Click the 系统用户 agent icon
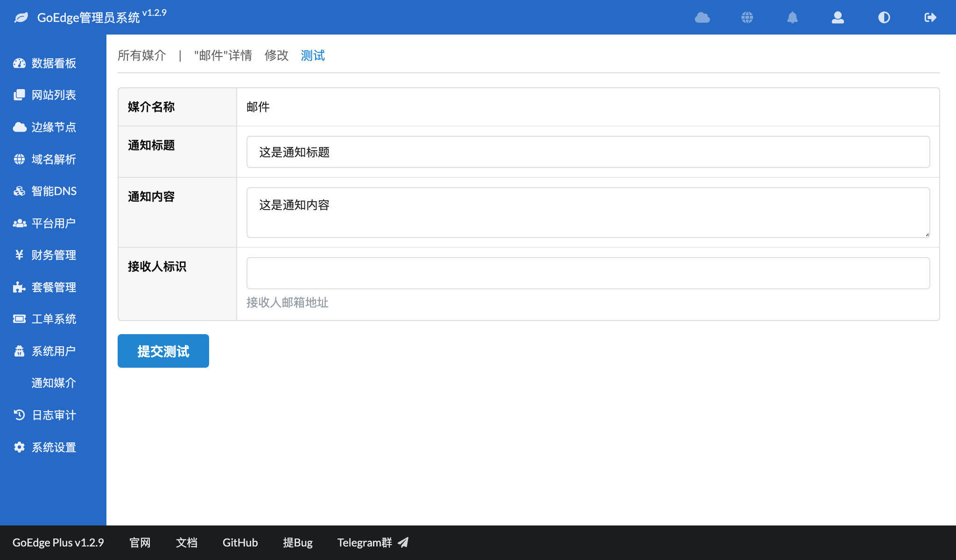 click(x=19, y=351)
